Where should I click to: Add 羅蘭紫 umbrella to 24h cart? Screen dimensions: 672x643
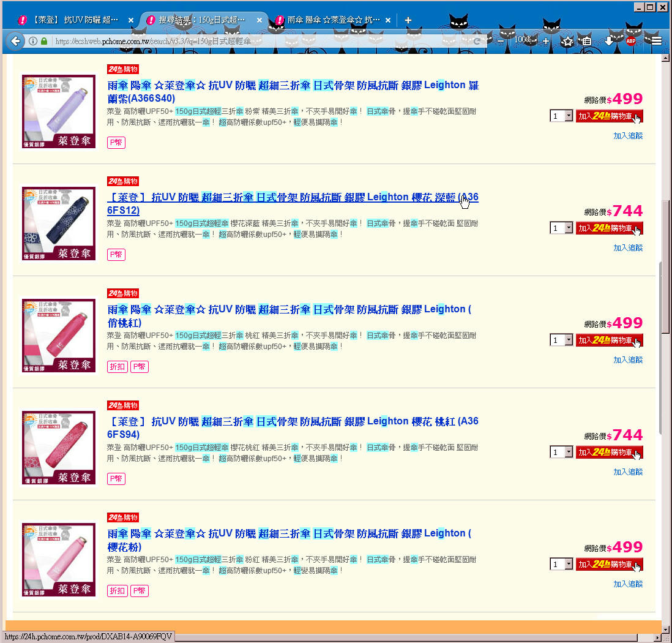point(609,116)
